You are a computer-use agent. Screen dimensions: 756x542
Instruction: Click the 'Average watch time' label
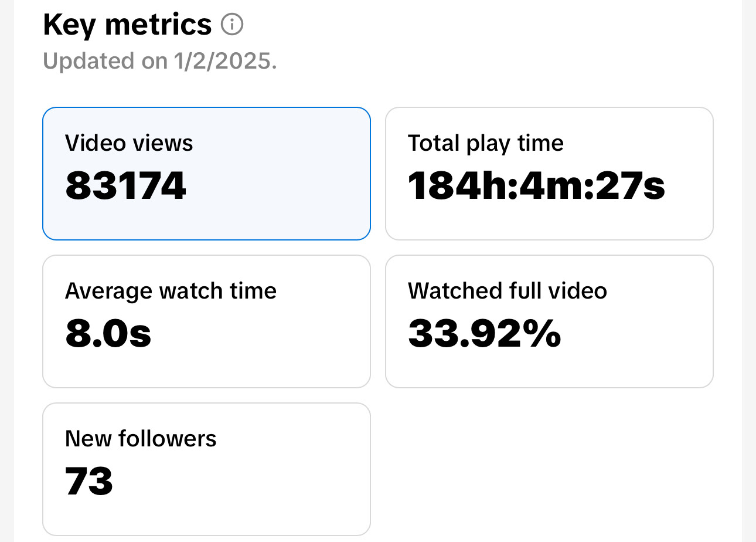(x=171, y=291)
